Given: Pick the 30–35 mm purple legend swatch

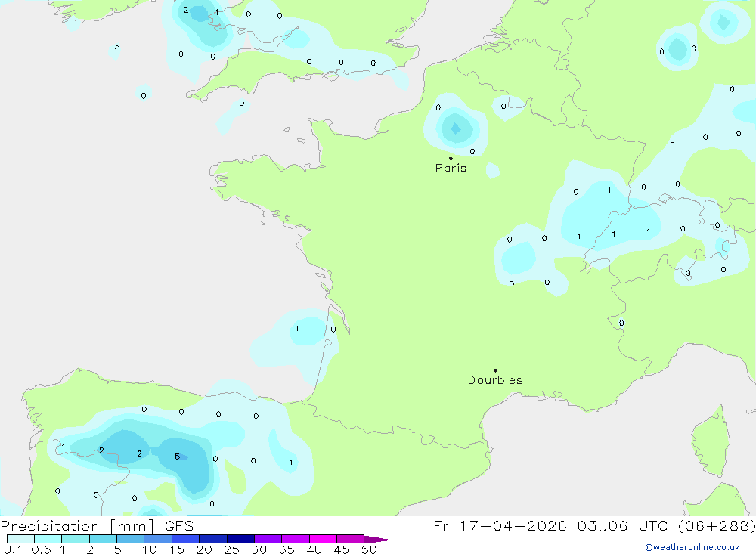Looking at the screenshot, I should [268, 539].
